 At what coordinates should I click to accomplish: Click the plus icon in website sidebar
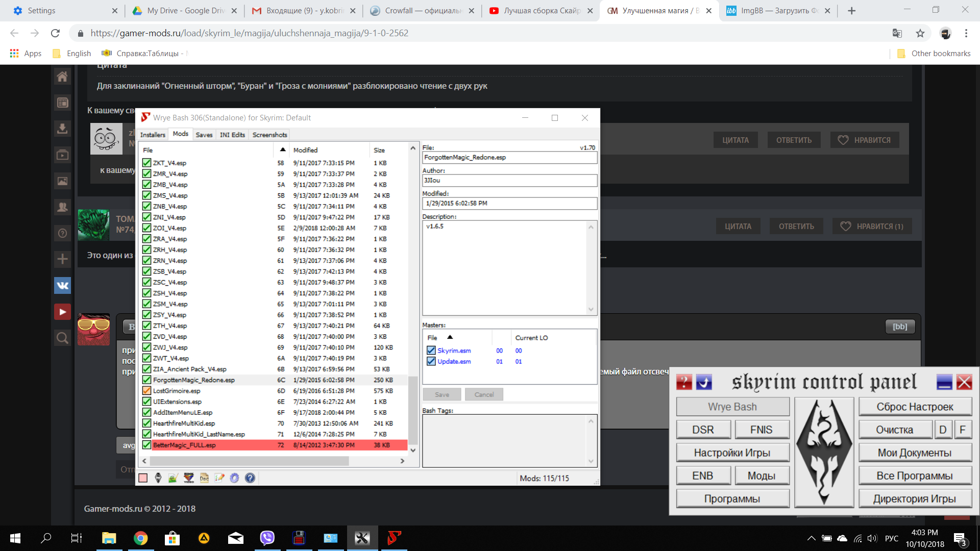click(x=62, y=259)
